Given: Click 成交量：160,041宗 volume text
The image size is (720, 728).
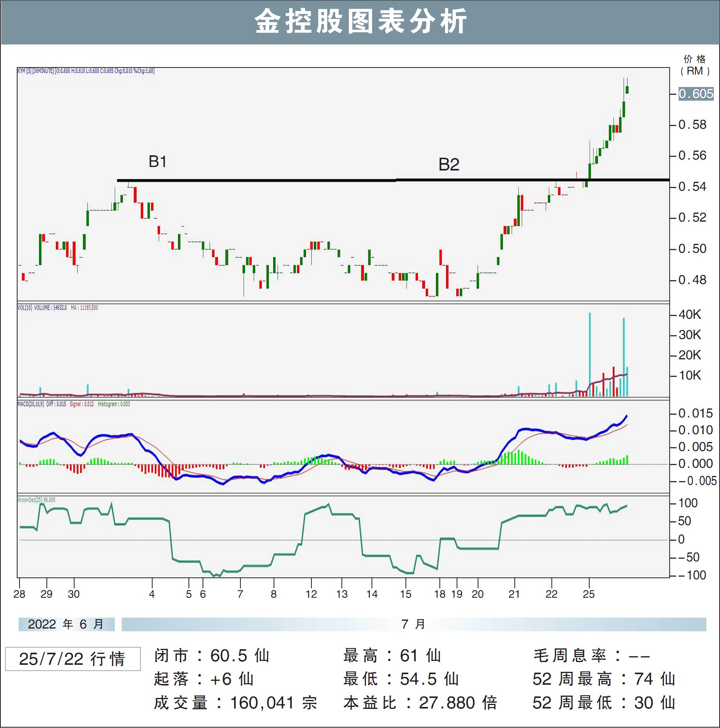Looking at the screenshot, I should tap(235, 703).
